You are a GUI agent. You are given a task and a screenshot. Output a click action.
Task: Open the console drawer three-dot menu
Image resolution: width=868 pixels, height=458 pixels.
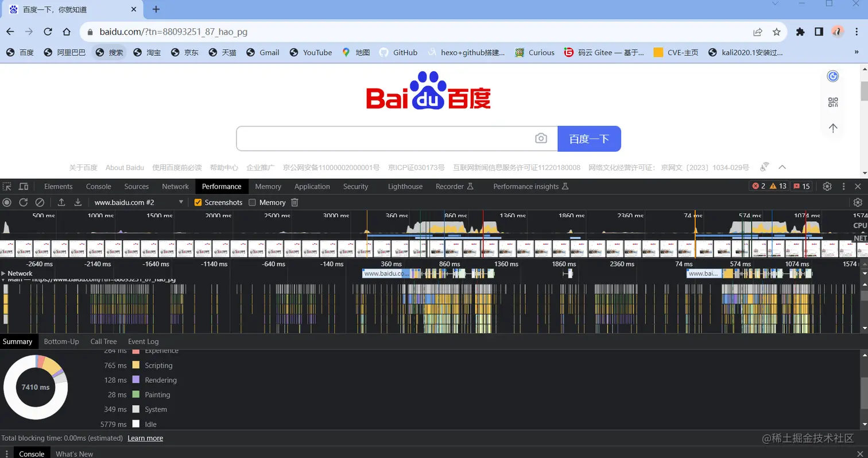coord(6,454)
